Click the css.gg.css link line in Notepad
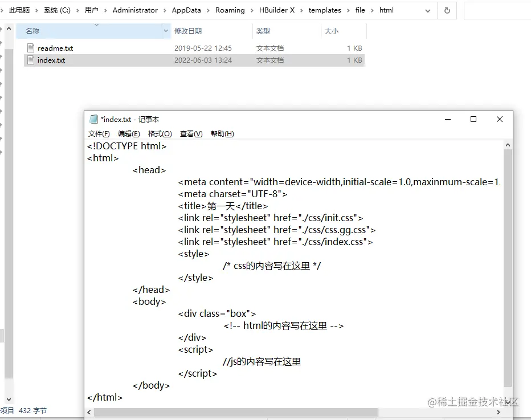The image size is (531, 420). [277, 230]
